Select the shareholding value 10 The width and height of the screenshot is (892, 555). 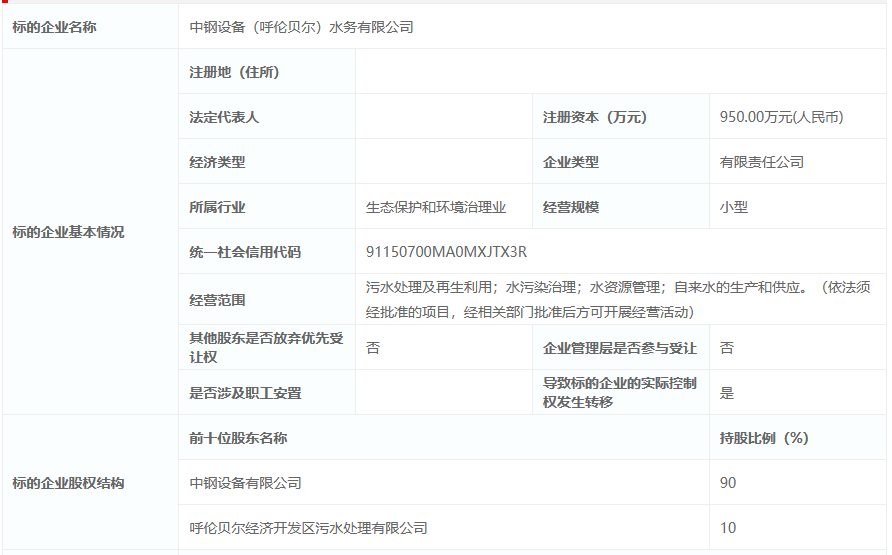click(x=728, y=528)
